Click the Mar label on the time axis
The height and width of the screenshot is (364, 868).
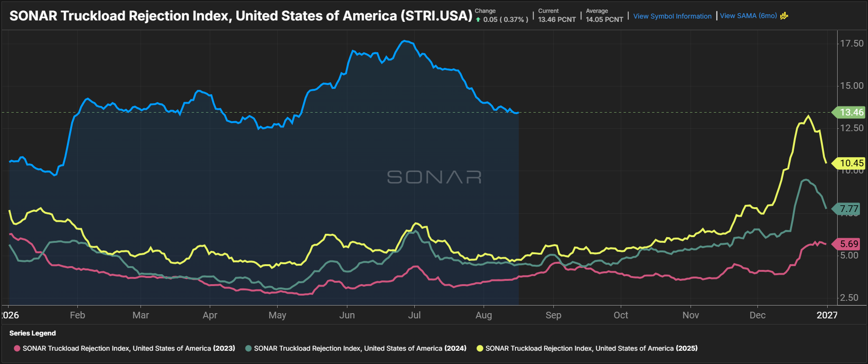click(140, 315)
